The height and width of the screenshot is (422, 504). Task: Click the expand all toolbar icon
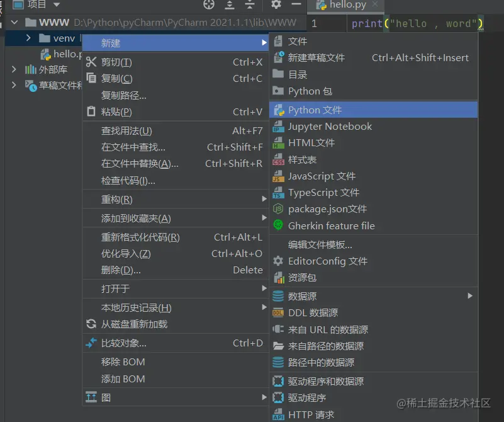pyautogui.click(x=229, y=4)
